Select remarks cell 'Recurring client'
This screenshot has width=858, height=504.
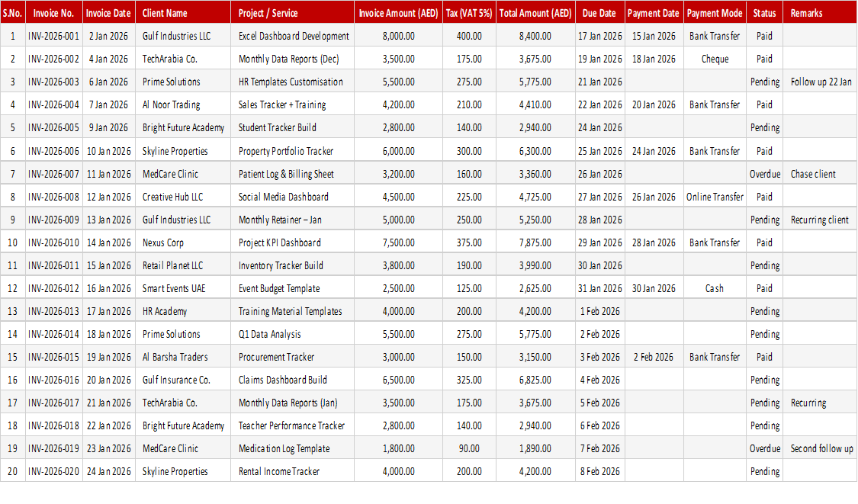[820, 220]
